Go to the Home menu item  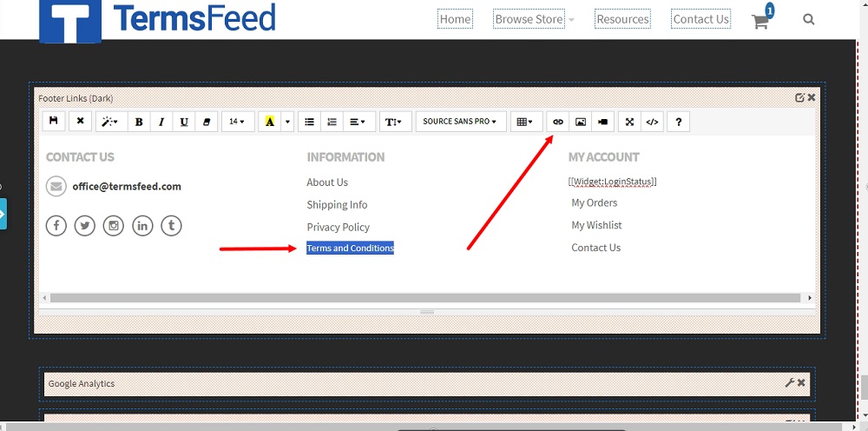click(455, 19)
